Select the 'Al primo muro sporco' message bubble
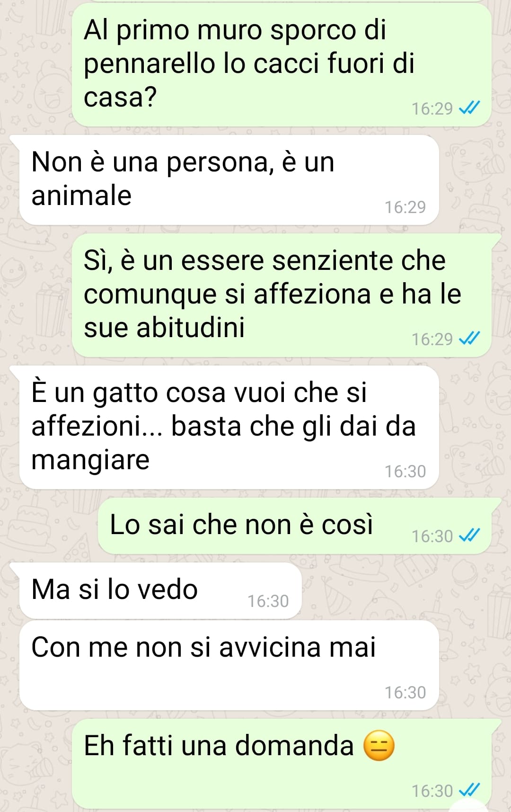The image size is (511, 812). pos(282,65)
